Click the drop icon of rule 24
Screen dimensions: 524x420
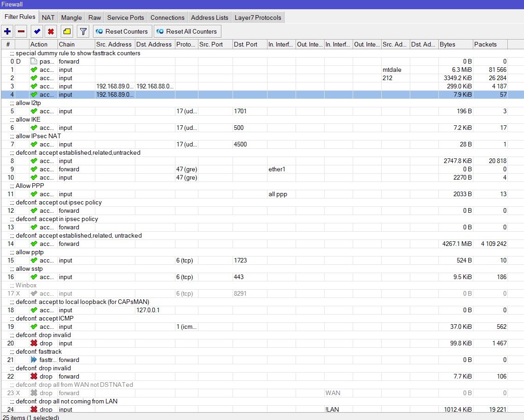(x=34, y=409)
